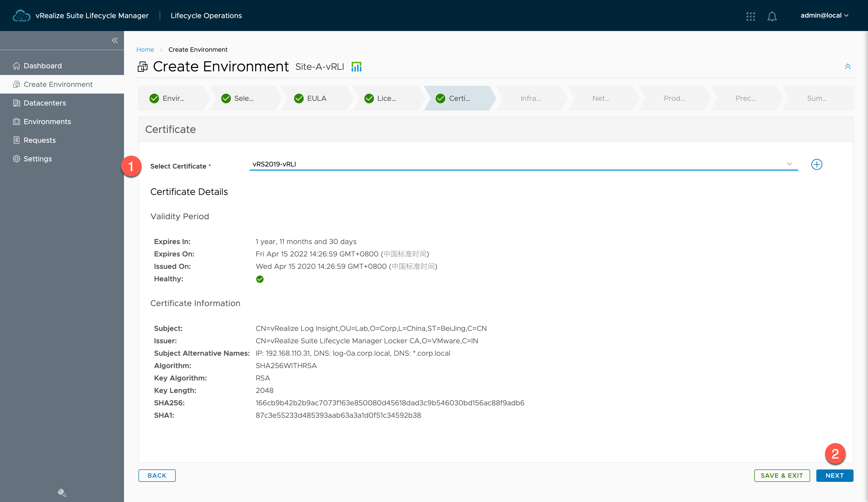Open the Select Certificate dropdown

(524, 164)
